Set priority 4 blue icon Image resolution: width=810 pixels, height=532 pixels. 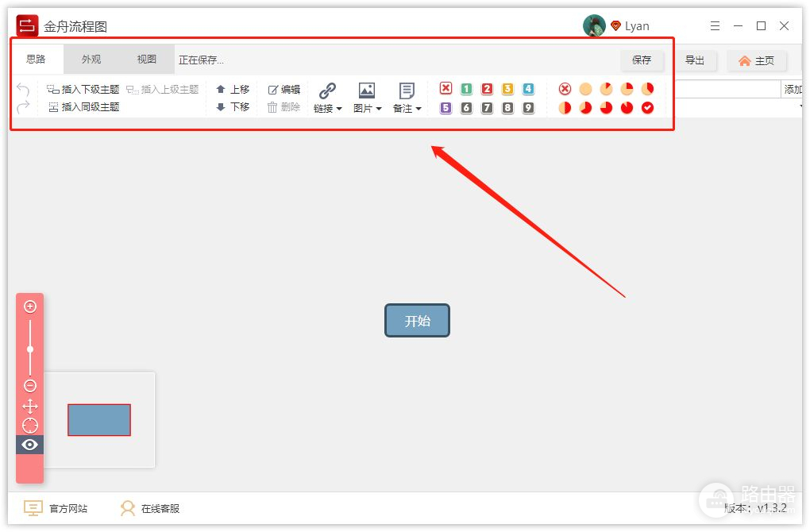tap(528, 89)
